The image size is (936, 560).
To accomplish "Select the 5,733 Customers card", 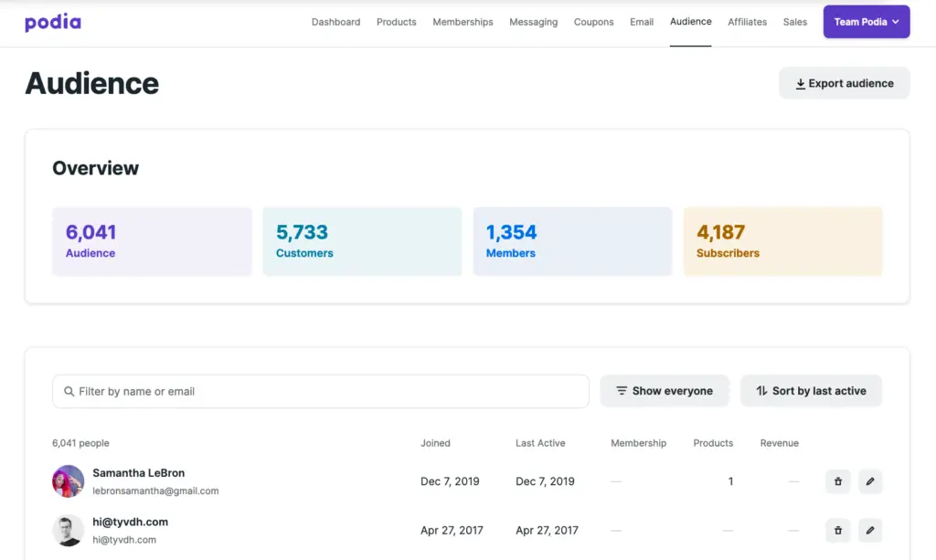I will 362,241.
